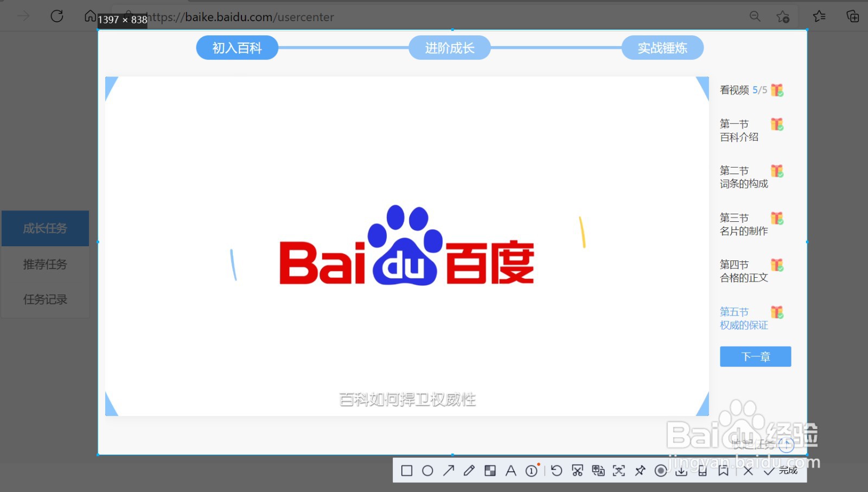Click the gift icon for 第五节

click(x=777, y=312)
